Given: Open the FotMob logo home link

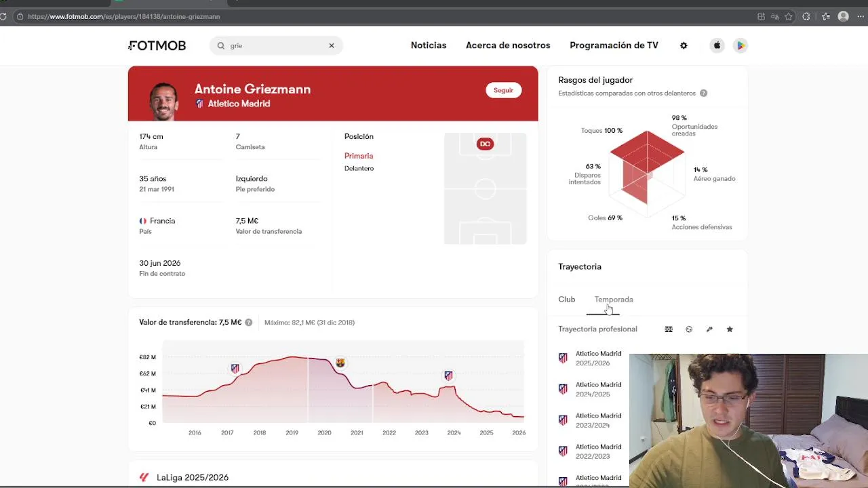Looking at the screenshot, I should click(x=157, y=45).
